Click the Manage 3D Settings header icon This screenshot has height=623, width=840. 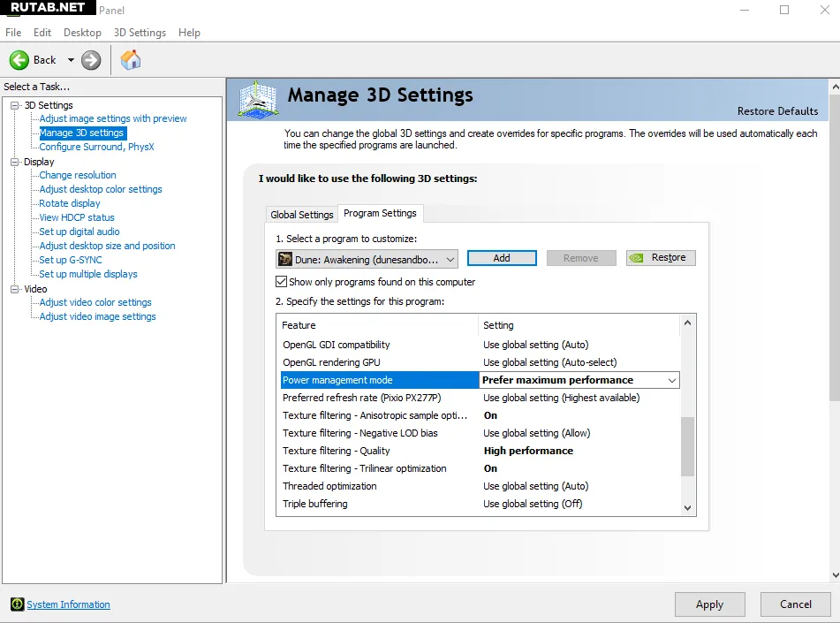tap(258, 100)
